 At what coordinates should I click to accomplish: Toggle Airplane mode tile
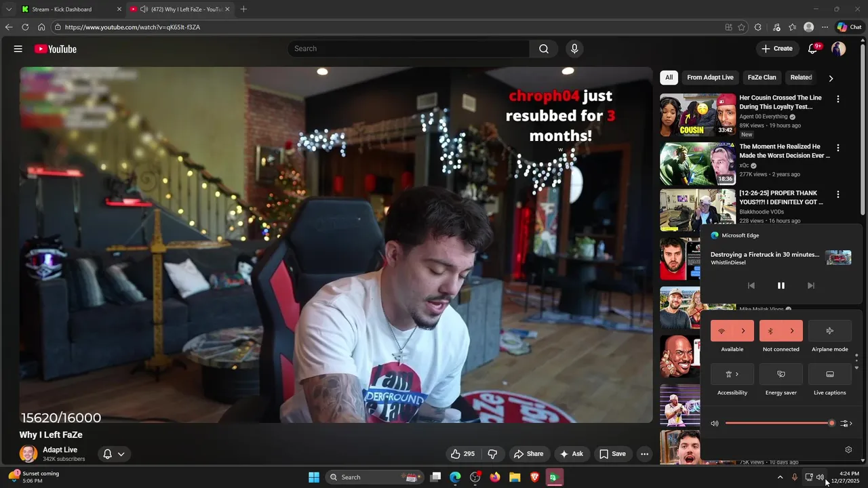[830, 331]
